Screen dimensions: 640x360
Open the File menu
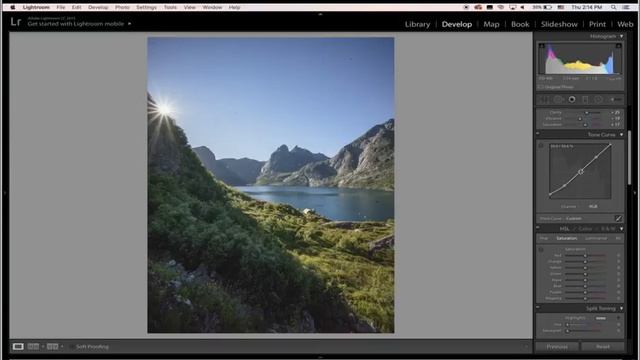coord(61,7)
